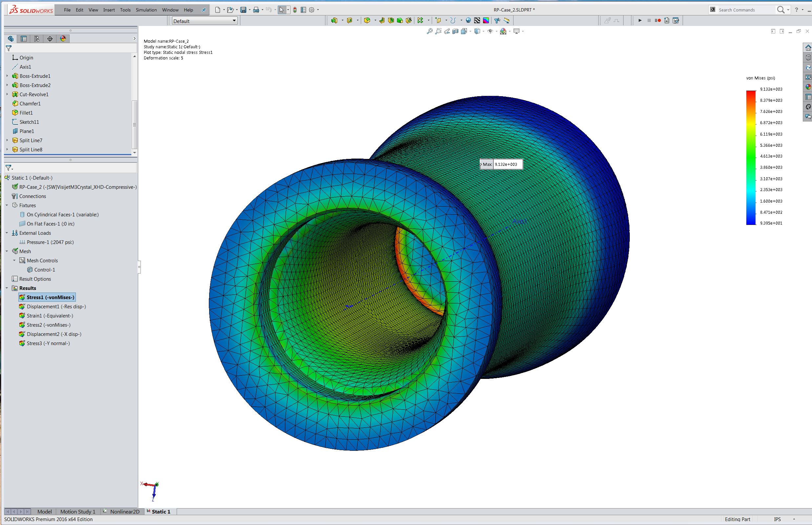Open the IPS unit system status
The width and height of the screenshot is (812, 525).
point(777,519)
